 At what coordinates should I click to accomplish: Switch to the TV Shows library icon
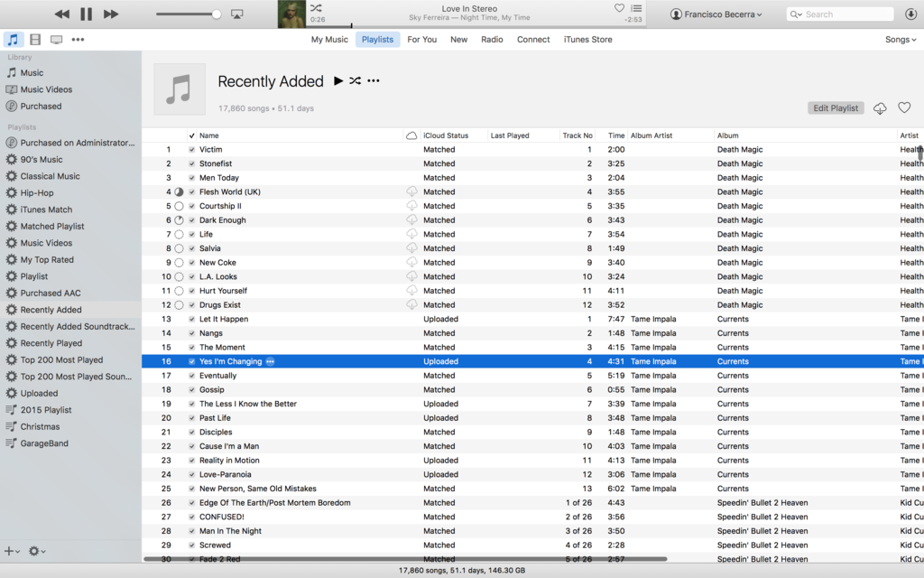coord(56,40)
